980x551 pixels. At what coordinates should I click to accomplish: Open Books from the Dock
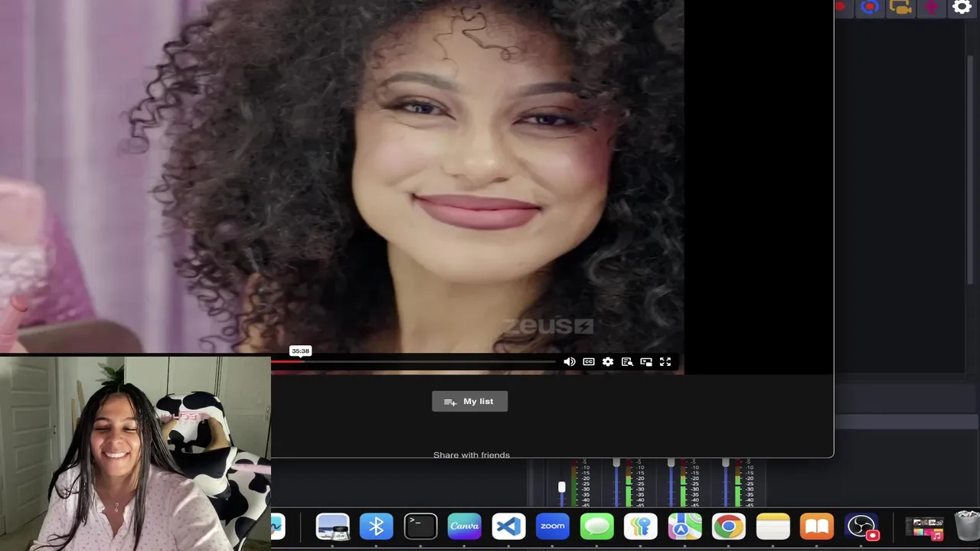click(817, 527)
